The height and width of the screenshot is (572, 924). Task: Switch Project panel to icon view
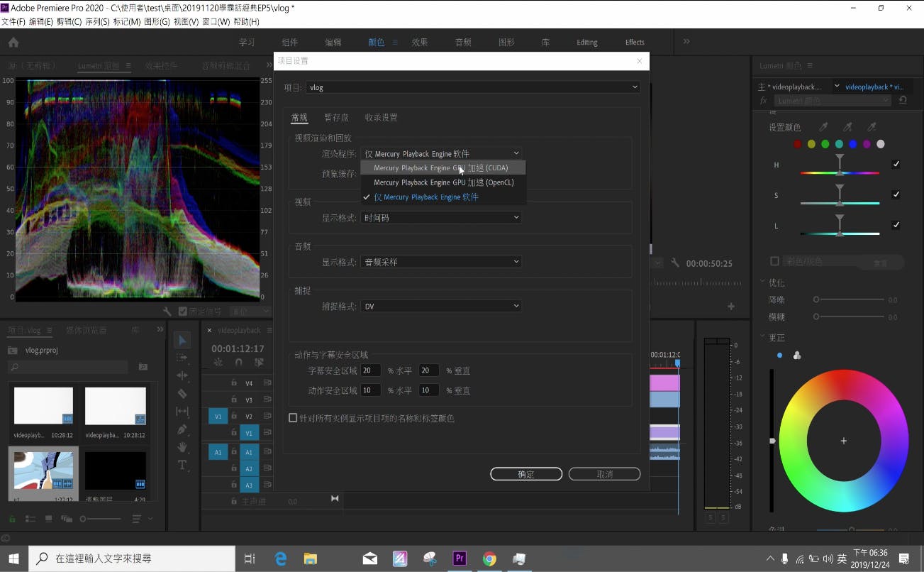[x=48, y=519]
